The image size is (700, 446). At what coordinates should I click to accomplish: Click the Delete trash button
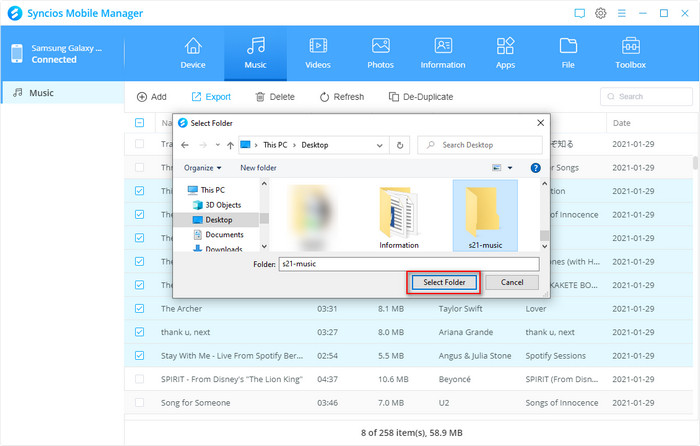coord(275,97)
